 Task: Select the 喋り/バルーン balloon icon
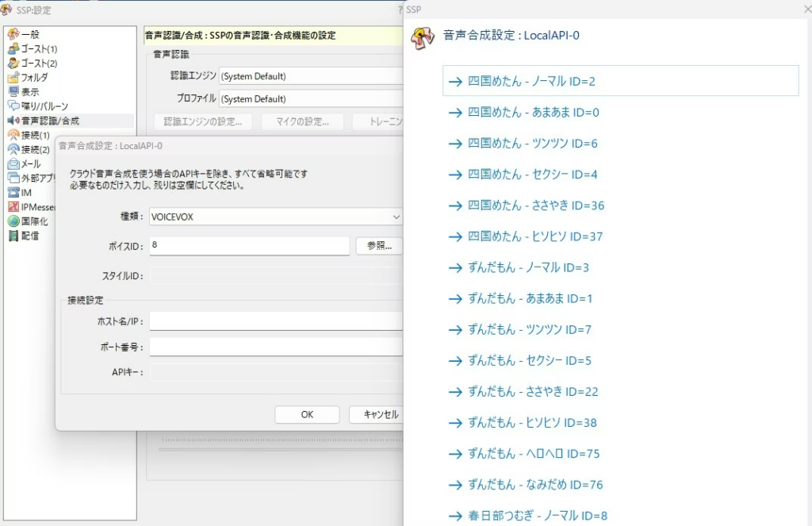(x=13, y=106)
